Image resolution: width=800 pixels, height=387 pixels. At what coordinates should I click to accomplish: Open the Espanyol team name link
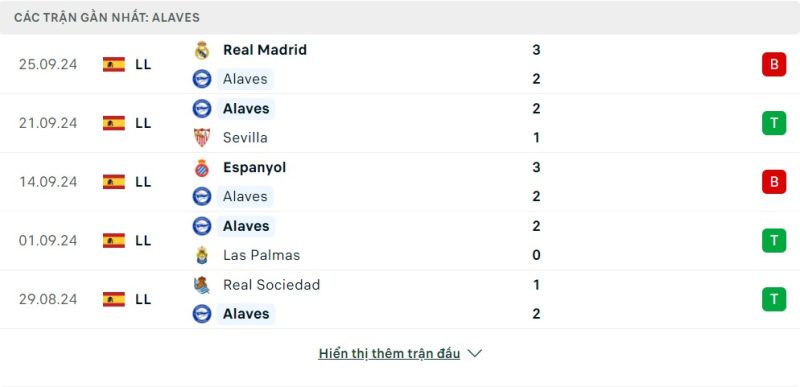(254, 168)
